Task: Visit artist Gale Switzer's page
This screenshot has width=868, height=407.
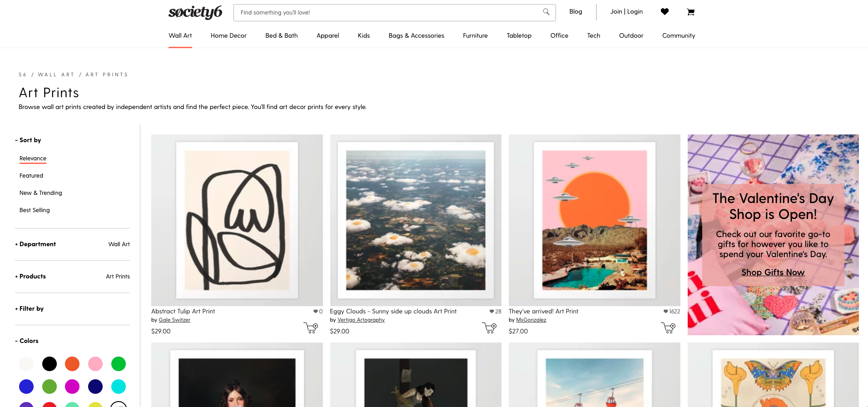Action: (x=174, y=320)
